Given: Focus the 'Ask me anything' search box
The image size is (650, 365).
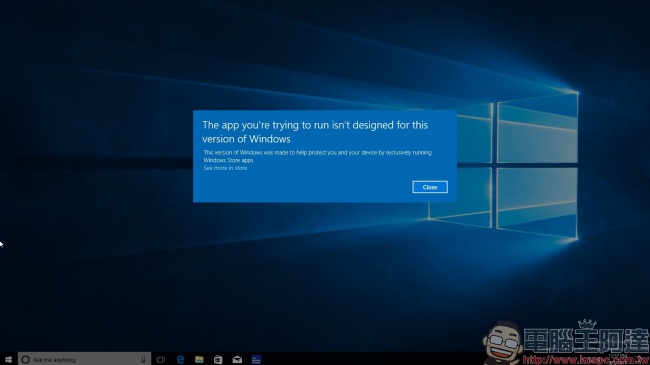Looking at the screenshot, I should [x=84, y=359].
